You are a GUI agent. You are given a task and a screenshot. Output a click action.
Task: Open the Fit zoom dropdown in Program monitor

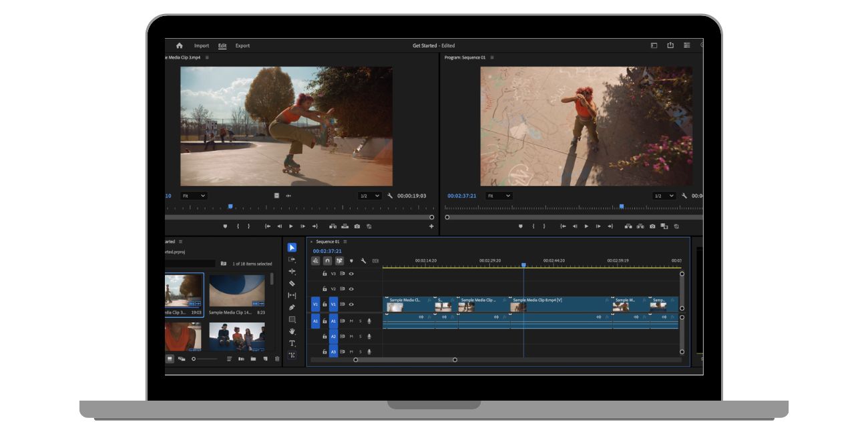(498, 196)
